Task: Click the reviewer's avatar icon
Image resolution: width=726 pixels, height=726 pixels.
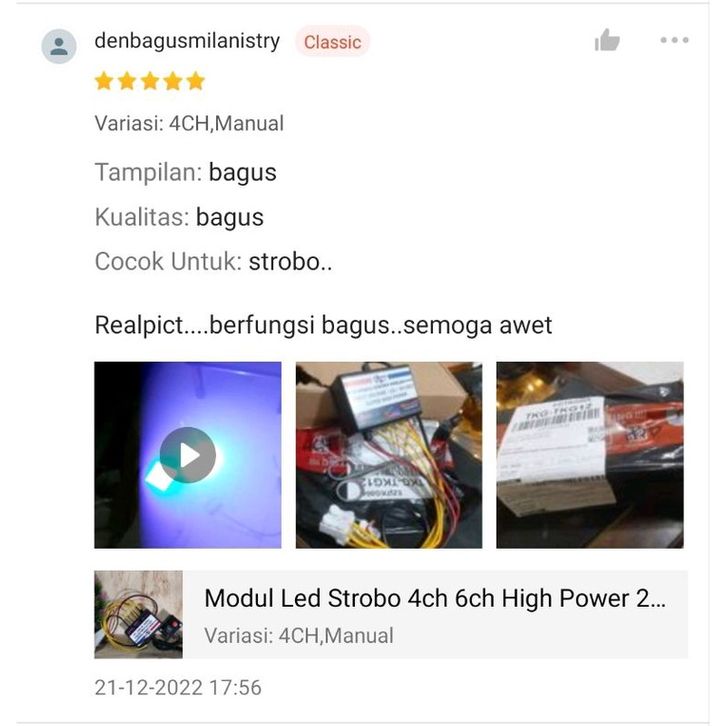Action: [x=59, y=46]
